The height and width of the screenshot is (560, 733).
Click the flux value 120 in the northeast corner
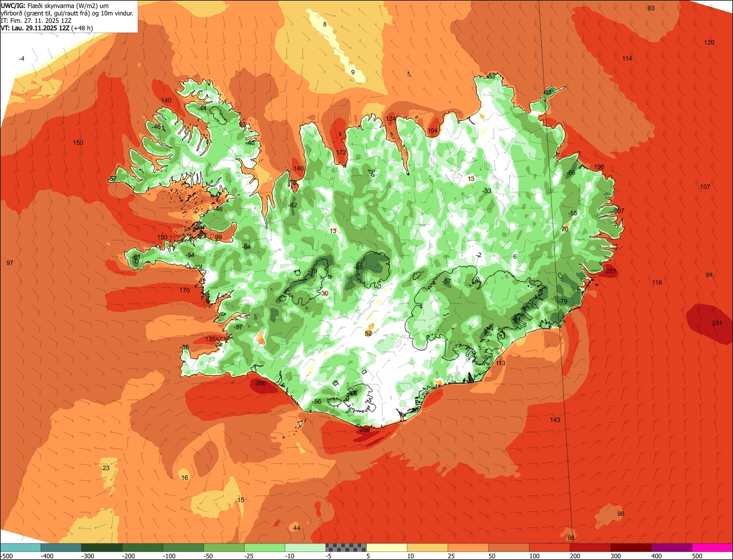[709, 43]
